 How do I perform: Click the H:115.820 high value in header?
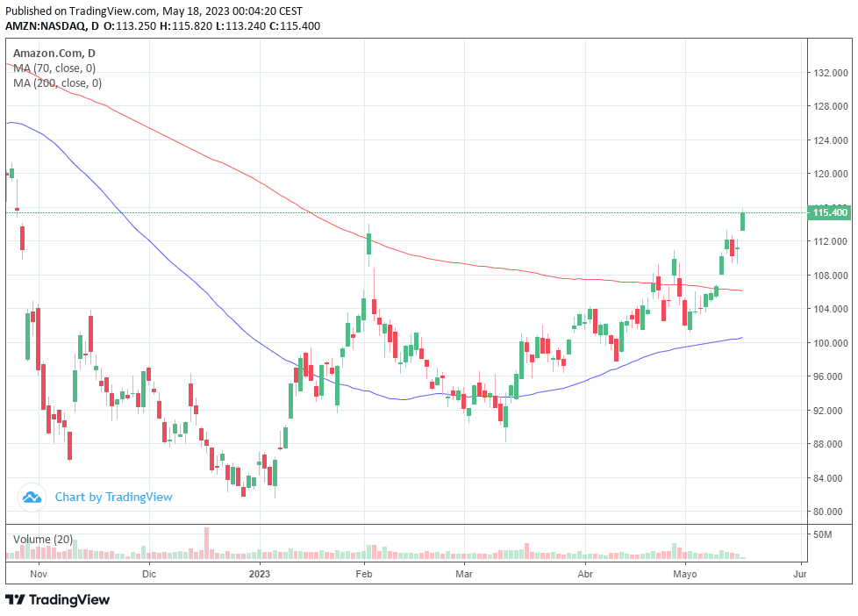coord(185,25)
